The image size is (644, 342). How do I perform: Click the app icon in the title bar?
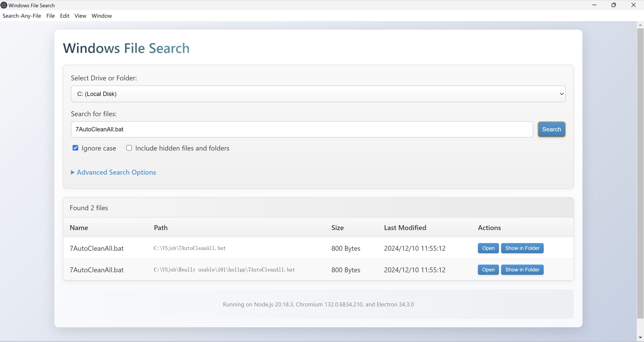(x=4, y=5)
